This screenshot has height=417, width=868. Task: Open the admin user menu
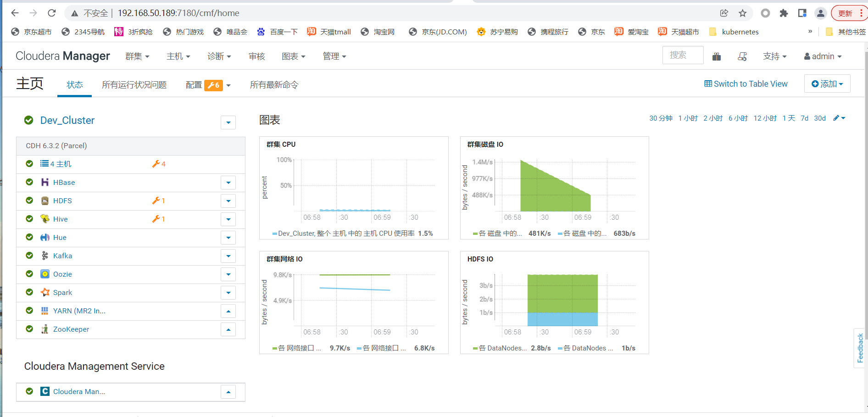pyautogui.click(x=823, y=56)
